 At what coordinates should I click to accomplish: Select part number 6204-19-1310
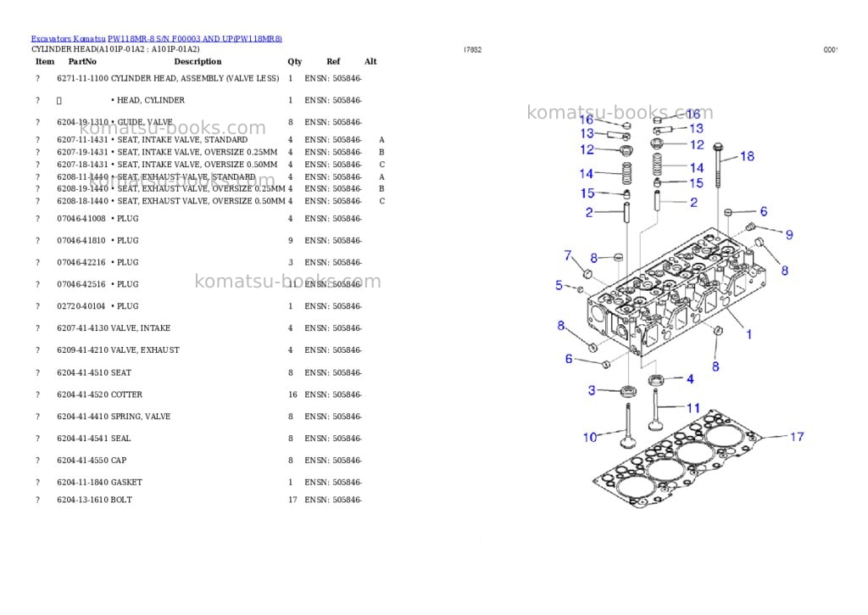[82, 122]
